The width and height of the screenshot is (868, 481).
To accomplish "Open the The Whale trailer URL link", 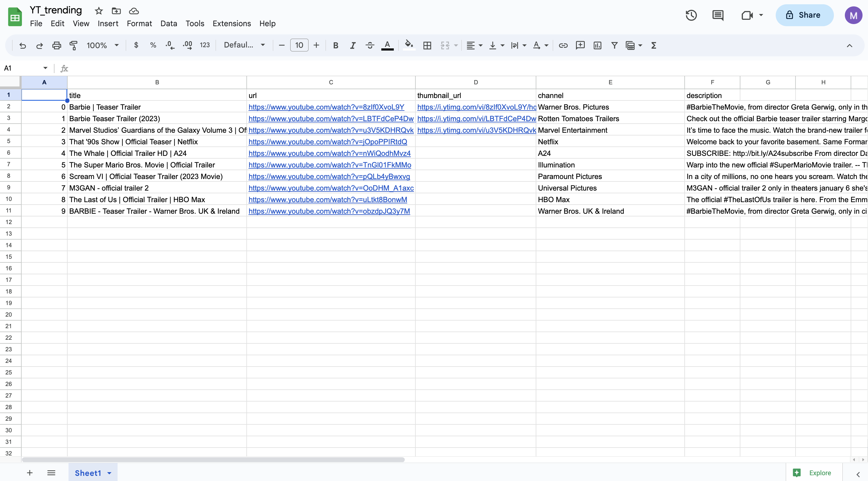I will point(330,153).
